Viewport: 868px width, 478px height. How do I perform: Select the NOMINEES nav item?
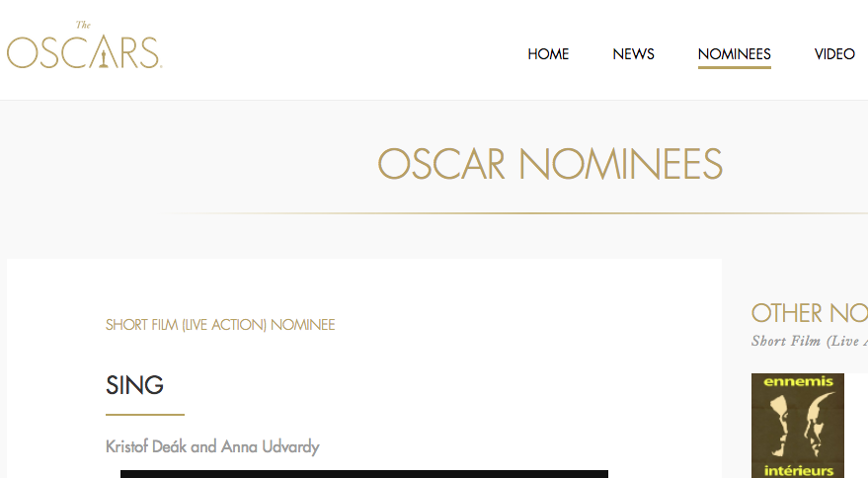click(x=734, y=54)
